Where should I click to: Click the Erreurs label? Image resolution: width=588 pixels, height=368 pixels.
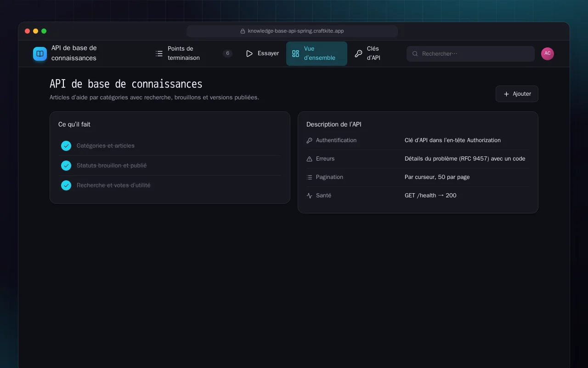325,159
